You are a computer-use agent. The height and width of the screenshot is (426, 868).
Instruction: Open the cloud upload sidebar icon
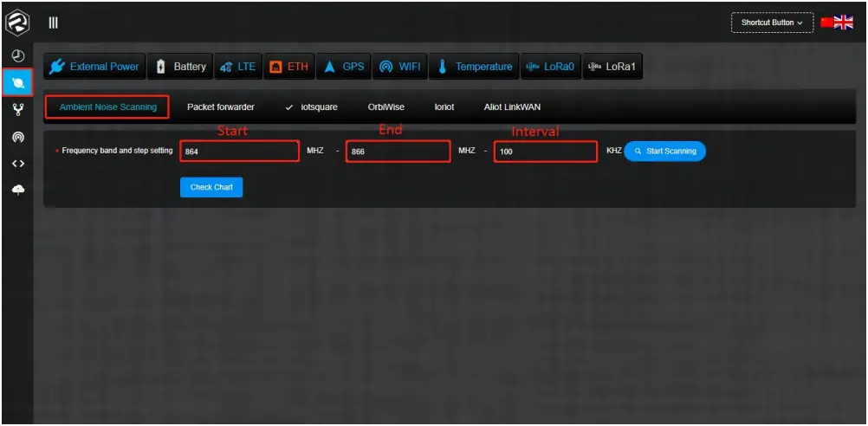pos(17,190)
